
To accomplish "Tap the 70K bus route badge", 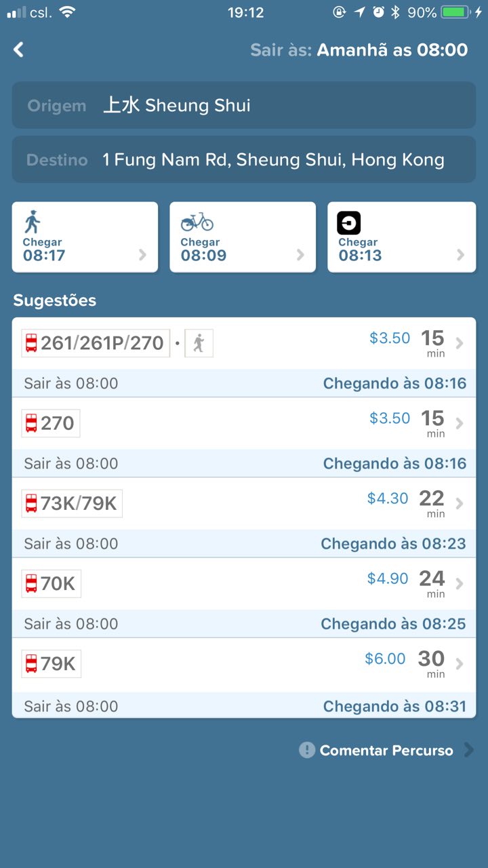I will [x=52, y=583].
